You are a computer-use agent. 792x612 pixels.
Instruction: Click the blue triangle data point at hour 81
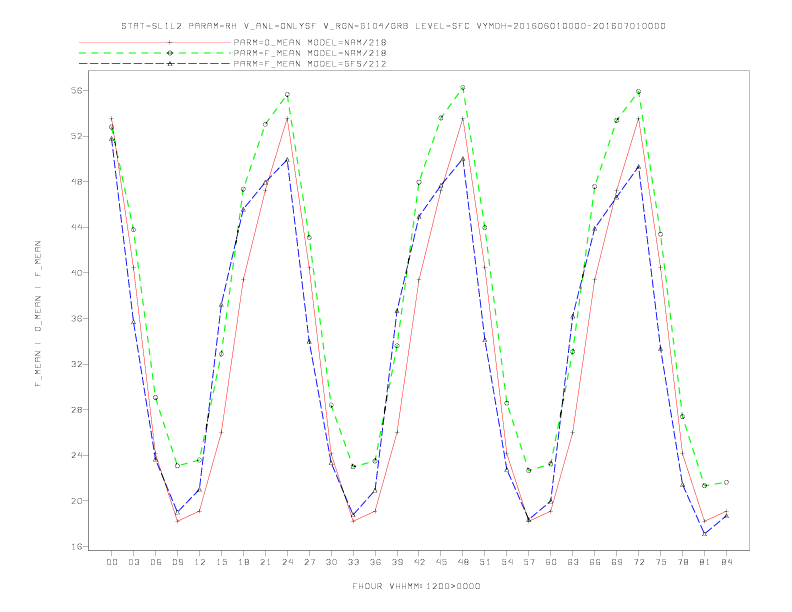pyautogui.click(x=705, y=534)
